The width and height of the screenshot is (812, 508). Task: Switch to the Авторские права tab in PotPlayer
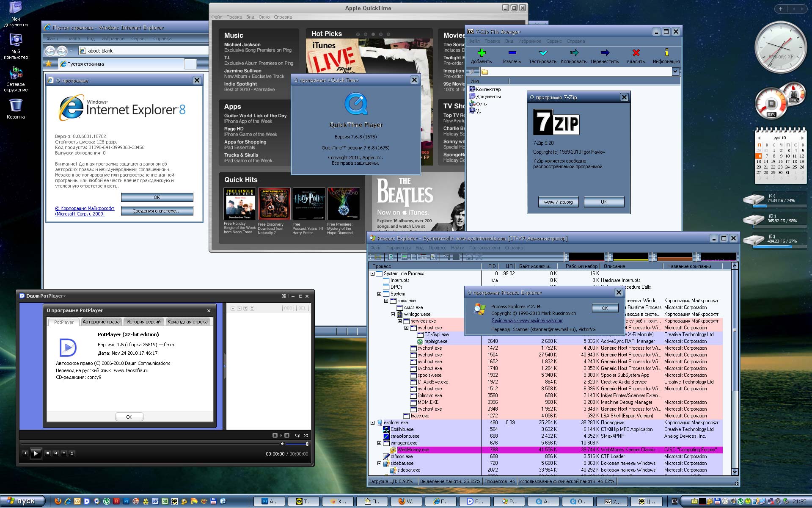coord(101,322)
